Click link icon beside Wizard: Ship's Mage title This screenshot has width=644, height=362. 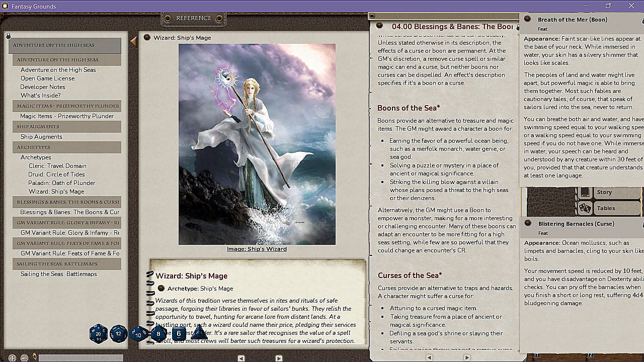(147, 37)
